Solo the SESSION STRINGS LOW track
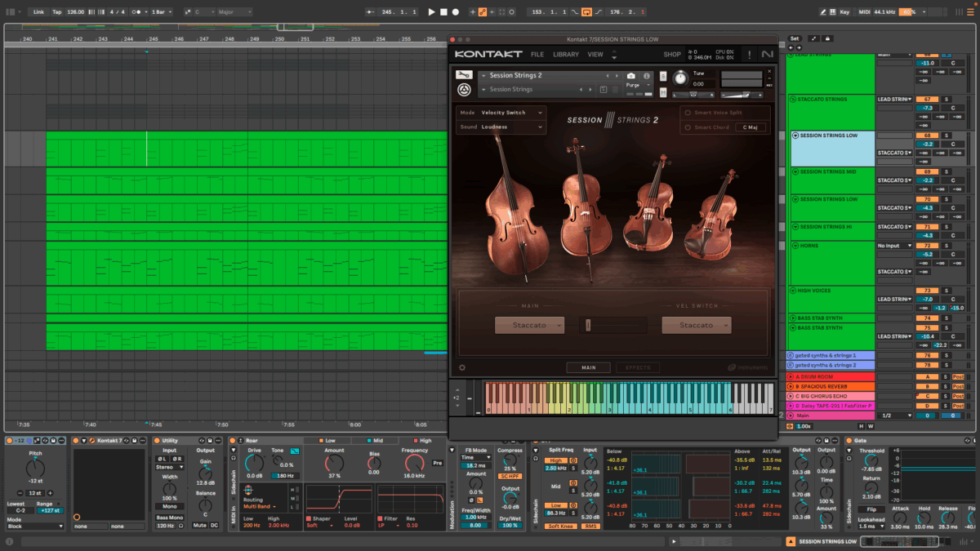The height and width of the screenshot is (551, 980). click(947, 136)
